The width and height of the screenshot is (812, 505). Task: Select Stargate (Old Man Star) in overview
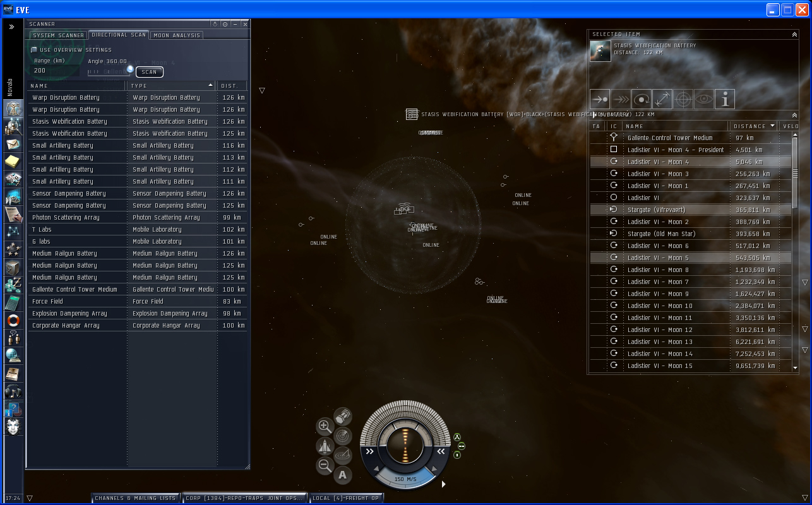(x=690, y=234)
